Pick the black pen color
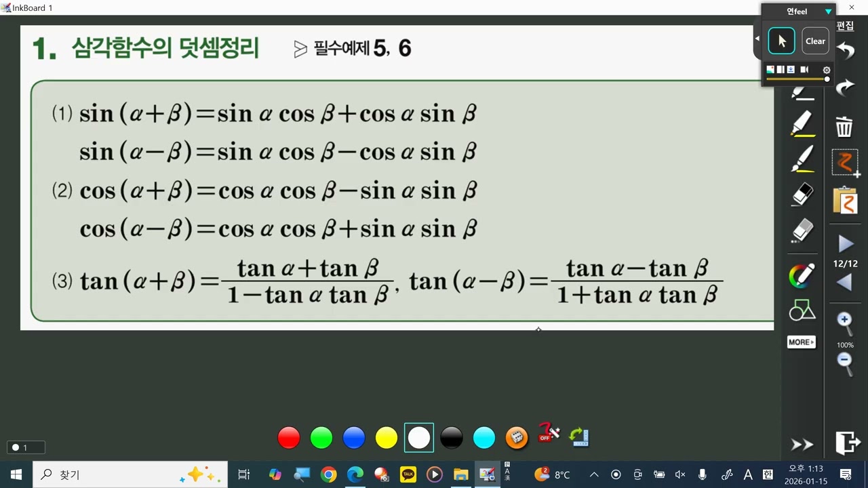The height and width of the screenshot is (488, 868). tap(452, 438)
